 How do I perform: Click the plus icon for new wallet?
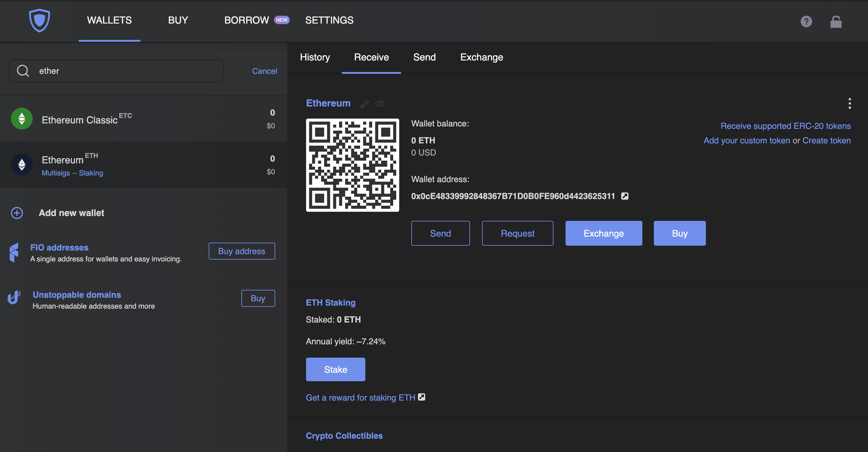[17, 213]
